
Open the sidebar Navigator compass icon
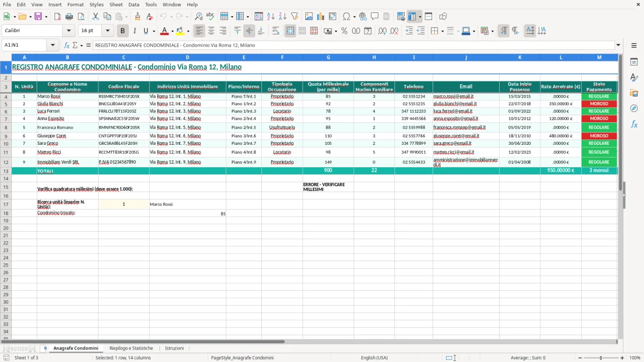coord(634,108)
